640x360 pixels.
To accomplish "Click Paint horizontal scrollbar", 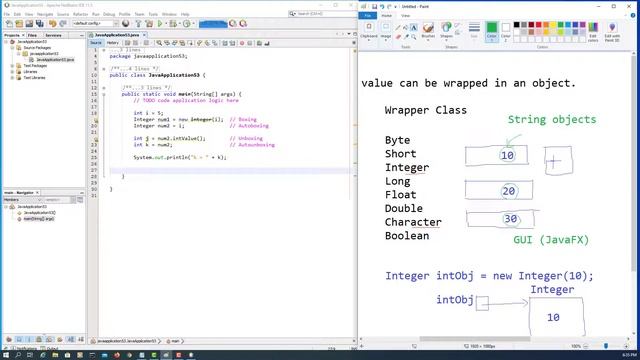I will (475, 339).
